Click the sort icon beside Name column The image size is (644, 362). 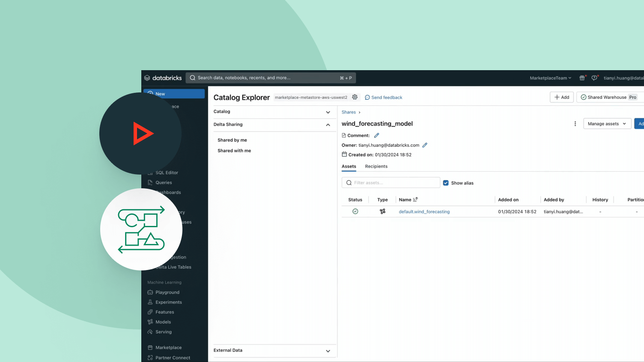coord(415,199)
